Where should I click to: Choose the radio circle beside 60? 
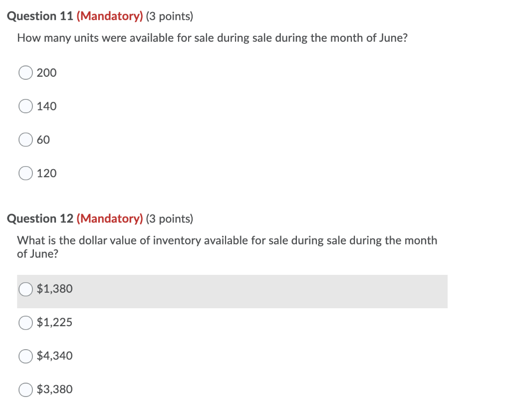(25, 140)
